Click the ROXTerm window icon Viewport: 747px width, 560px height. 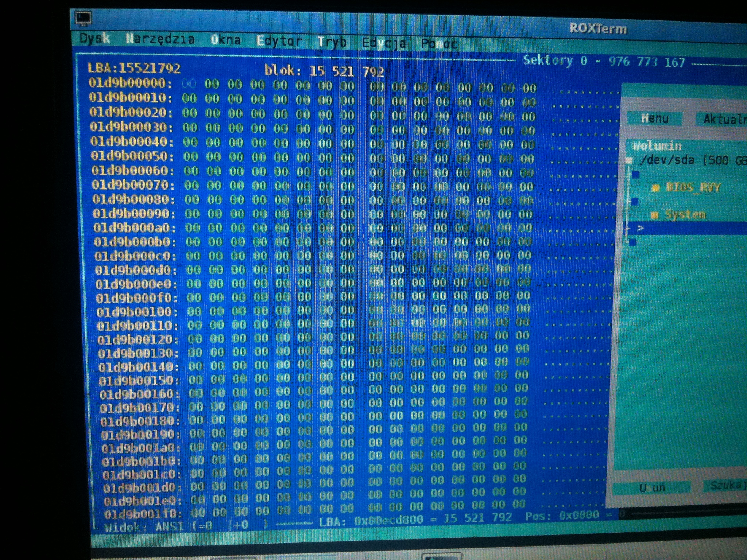click(x=83, y=18)
